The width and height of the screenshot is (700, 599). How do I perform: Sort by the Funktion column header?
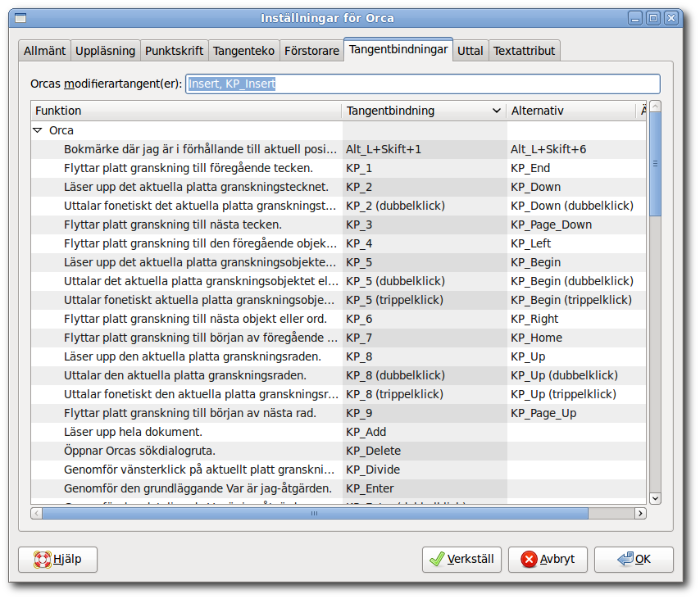click(186, 111)
